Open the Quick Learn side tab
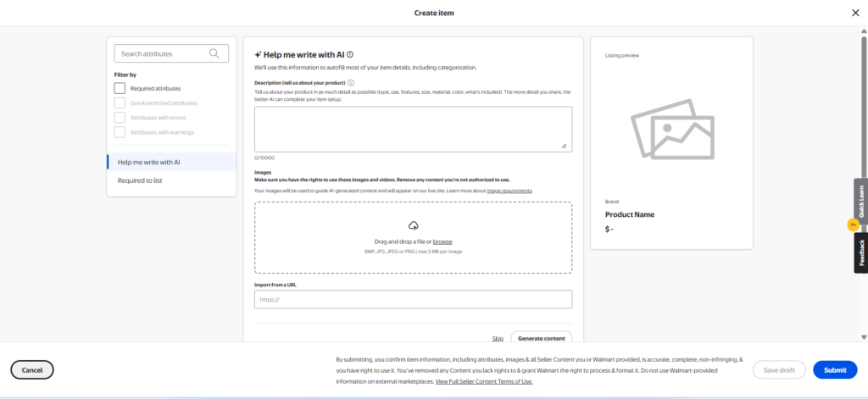Viewport: 868px width, 399px height. (x=861, y=201)
